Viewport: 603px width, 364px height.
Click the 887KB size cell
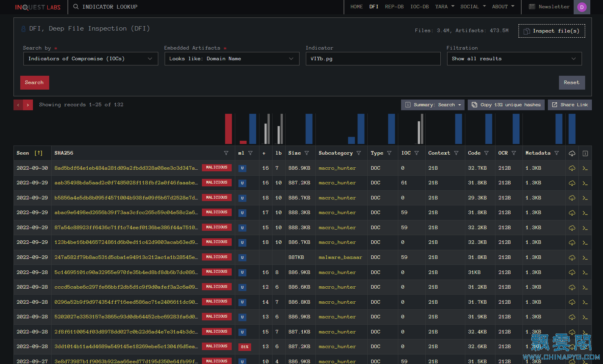[296, 257]
